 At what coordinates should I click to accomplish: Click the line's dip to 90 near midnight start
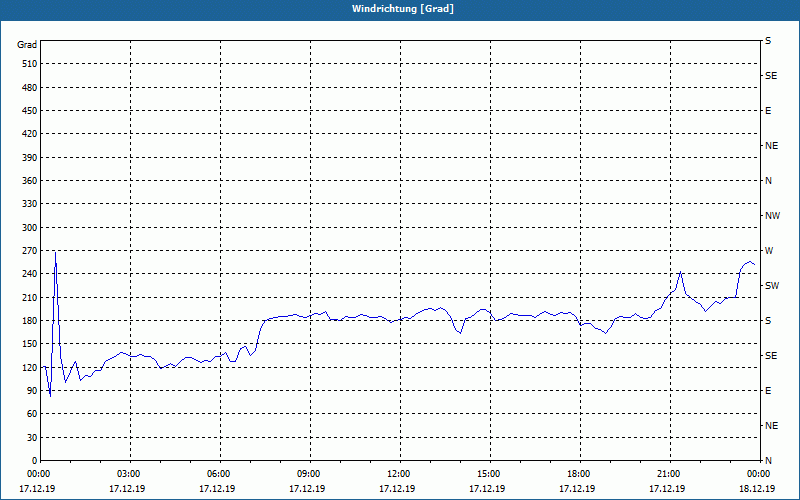pos(50,395)
